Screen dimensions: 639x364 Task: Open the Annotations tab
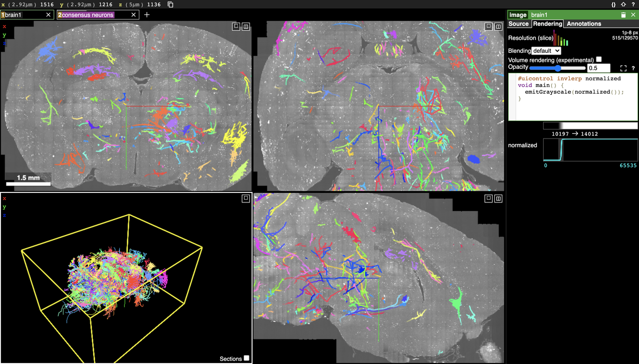pyautogui.click(x=584, y=23)
